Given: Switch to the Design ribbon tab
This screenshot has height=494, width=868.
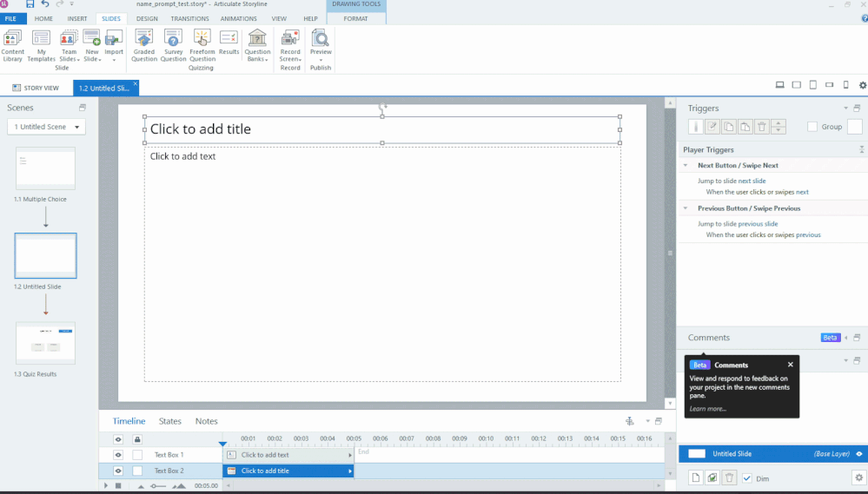Looking at the screenshot, I should (147, 18).
